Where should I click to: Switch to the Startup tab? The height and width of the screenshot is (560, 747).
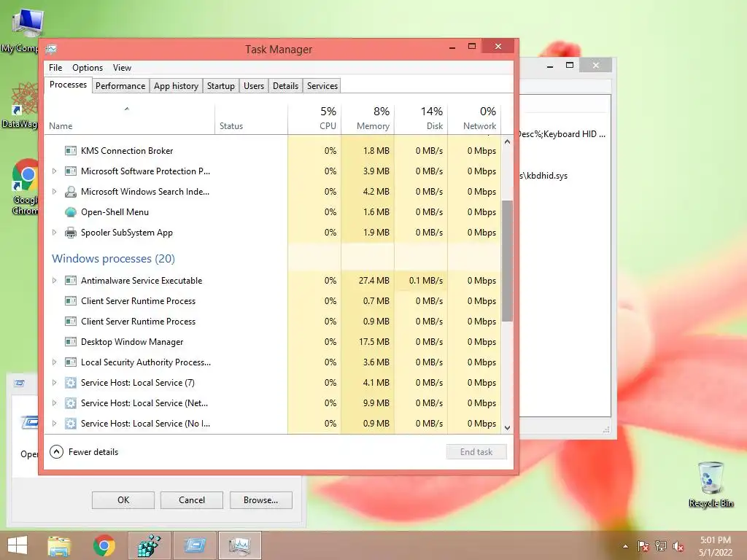click(x=220, y=86)
